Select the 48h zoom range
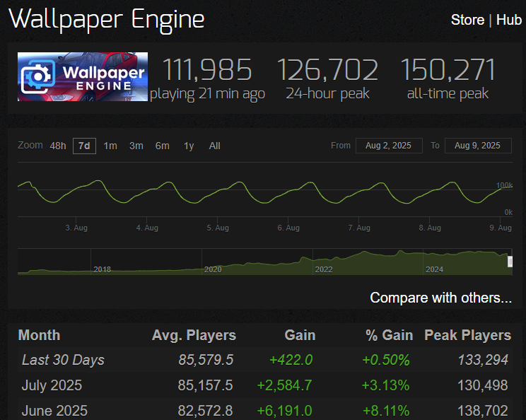Image resolution: width=526 pixels, height=420 pixels. coord(58,146)
